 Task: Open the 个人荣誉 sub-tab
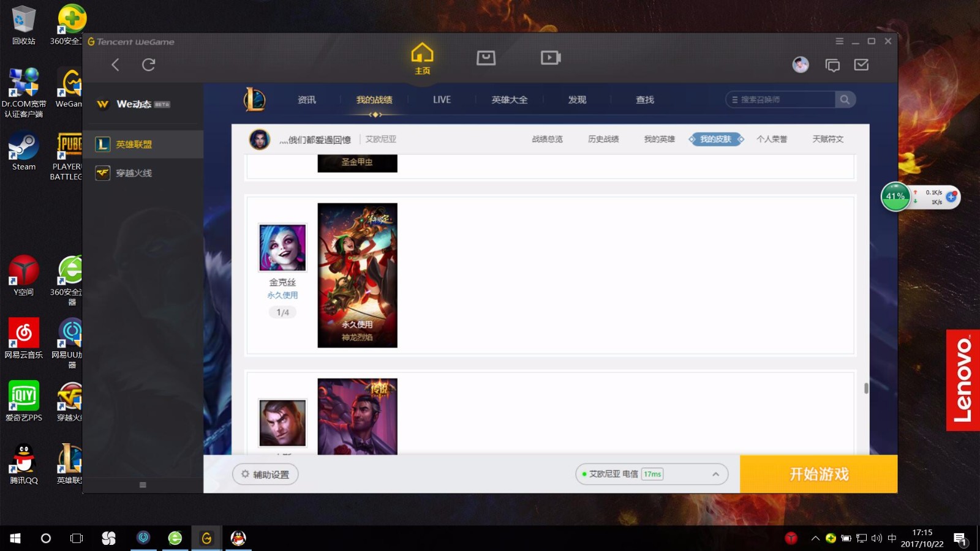click(772, 140)
